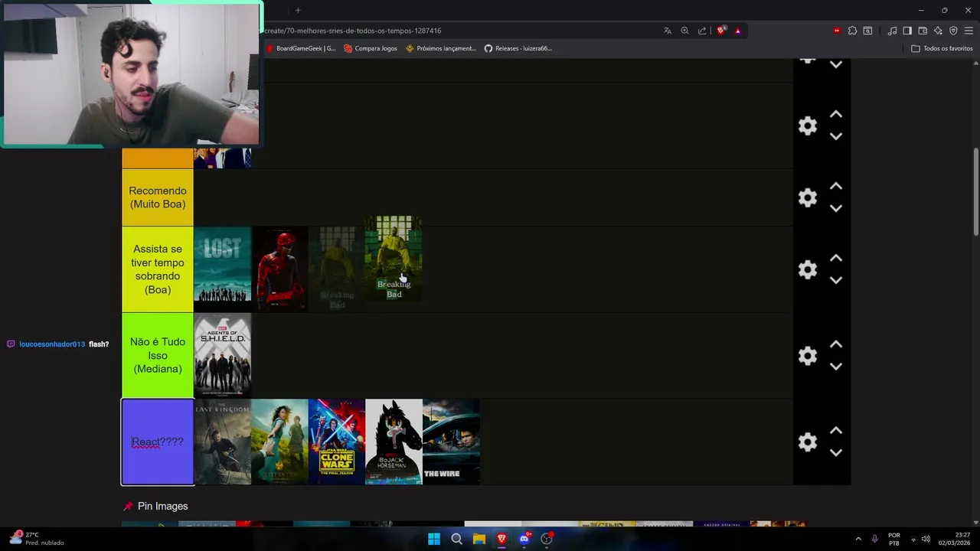Open the weather widget showing 27°C
Screen dimensions: 980x551
(x=37, y=539)
